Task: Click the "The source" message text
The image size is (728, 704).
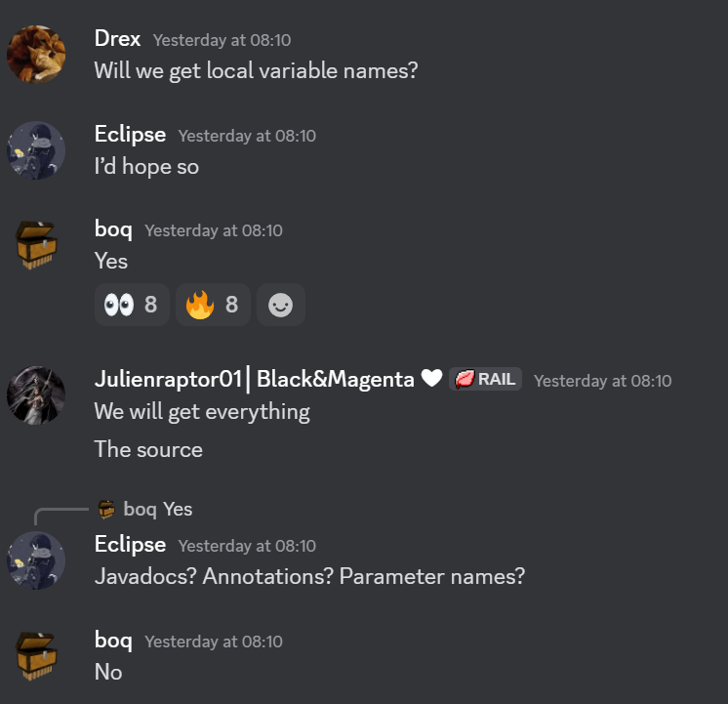Action: (148, 450)
